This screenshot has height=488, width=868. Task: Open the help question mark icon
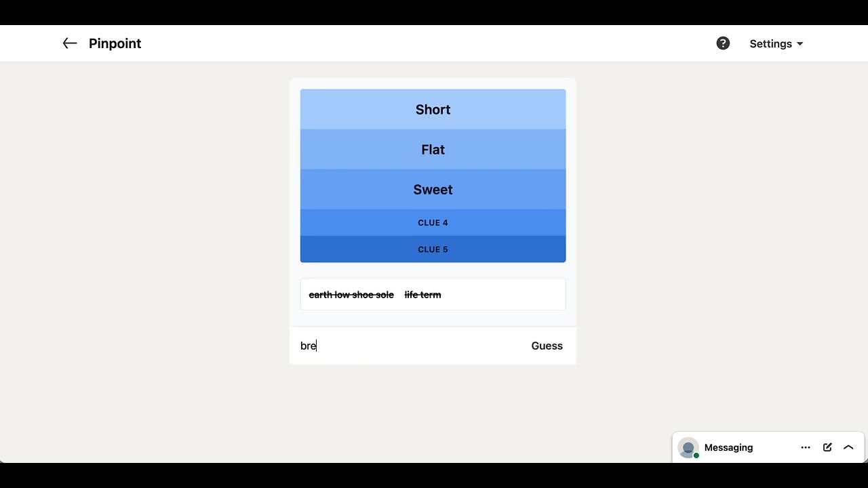[x=723, y=43]
